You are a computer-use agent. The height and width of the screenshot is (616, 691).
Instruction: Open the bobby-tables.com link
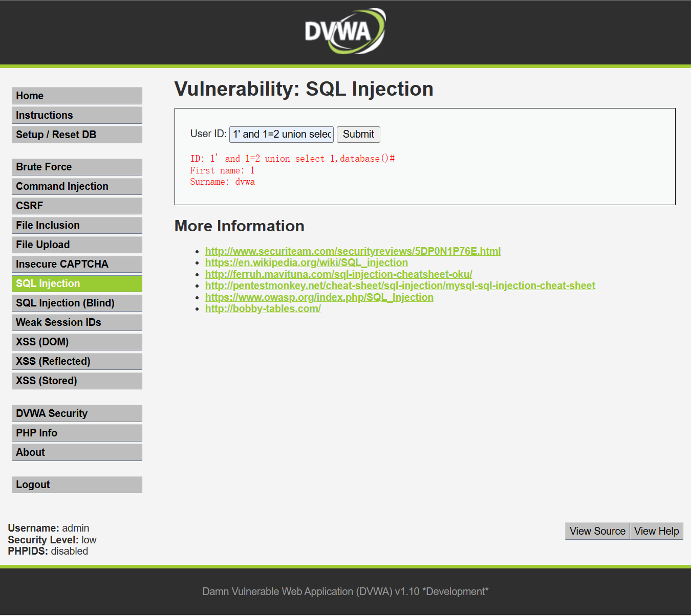pos(263,309)
